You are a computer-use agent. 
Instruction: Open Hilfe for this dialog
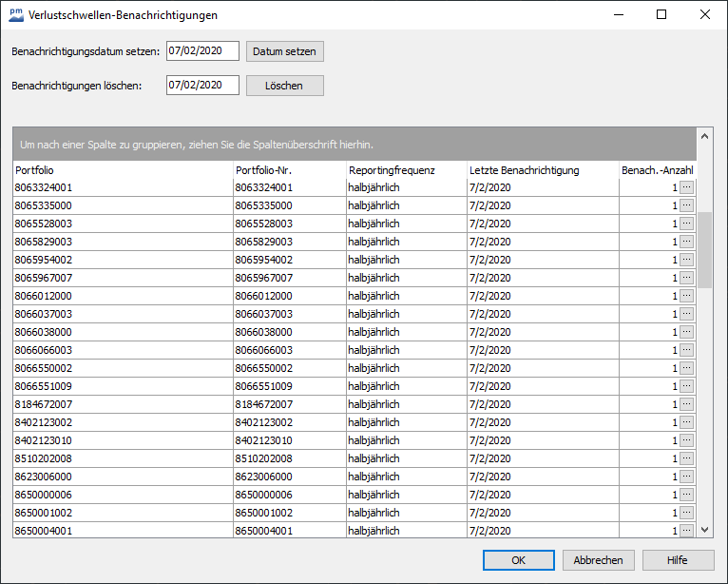[678, 560]
